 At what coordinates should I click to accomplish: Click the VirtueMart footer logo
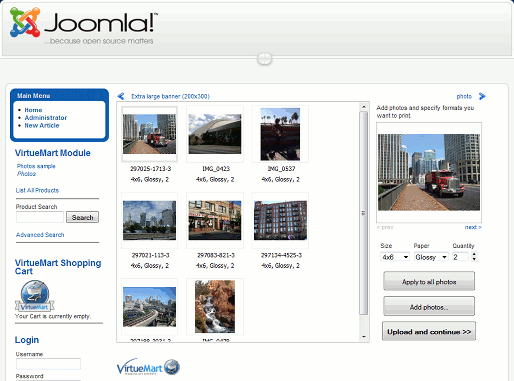[x=148, y=367]
